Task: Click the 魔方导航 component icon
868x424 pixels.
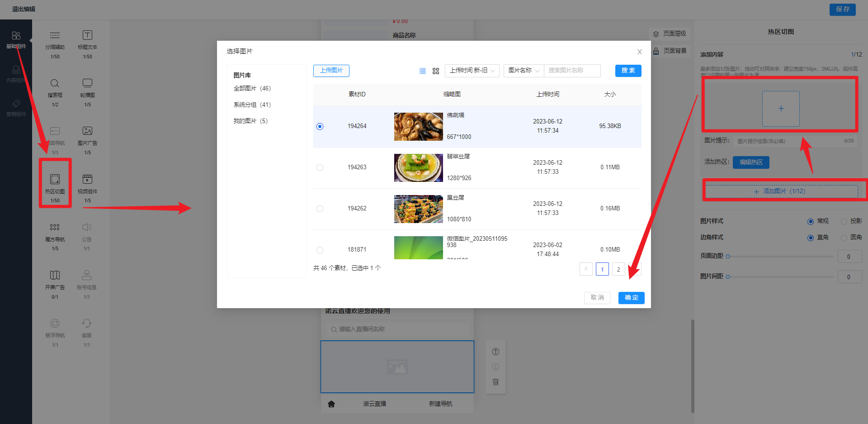Action: click(x=55, y=228)
